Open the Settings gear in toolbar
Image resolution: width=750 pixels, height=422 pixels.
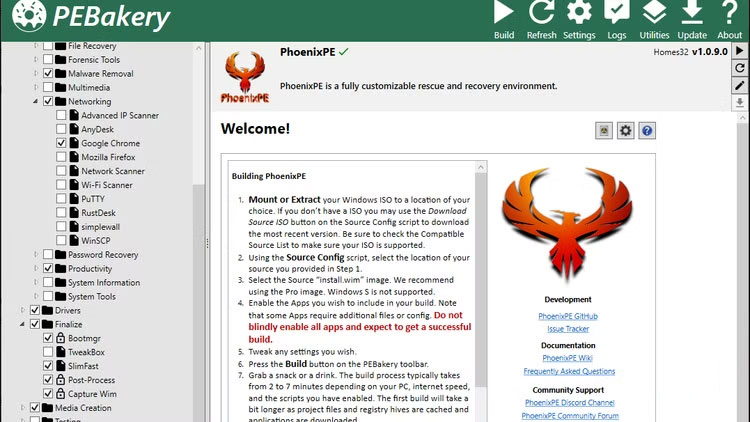[x=579, y=20]
